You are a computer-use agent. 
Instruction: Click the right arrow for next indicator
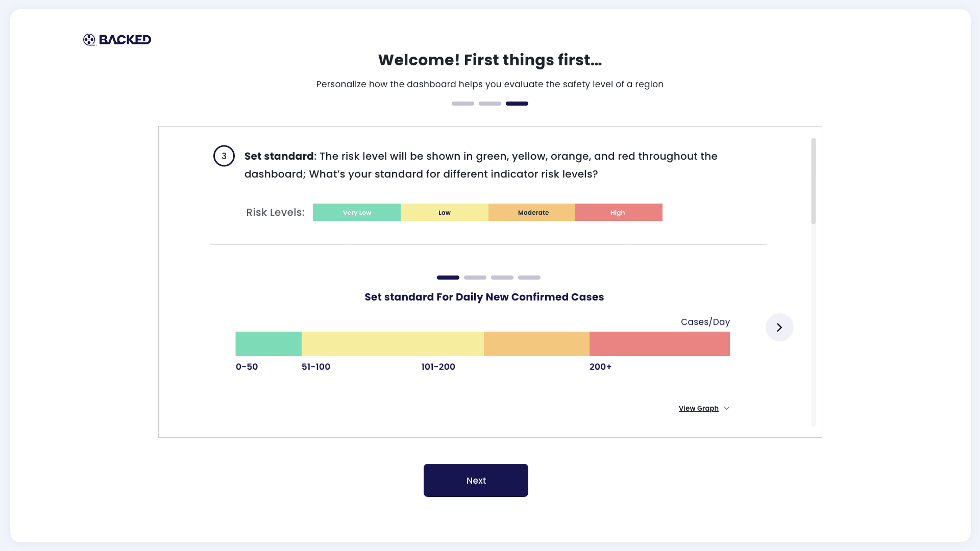(x=779, y=328)
